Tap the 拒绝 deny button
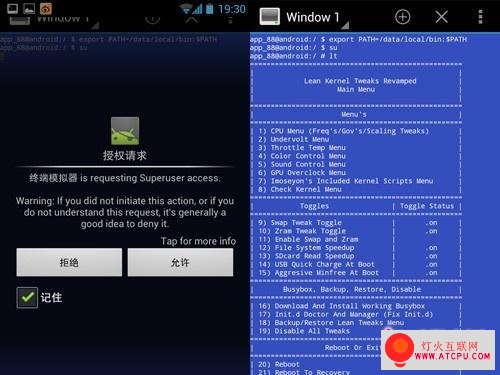This screenshot has width=500, height=375. pyautogui.click(x=69, y=262)
